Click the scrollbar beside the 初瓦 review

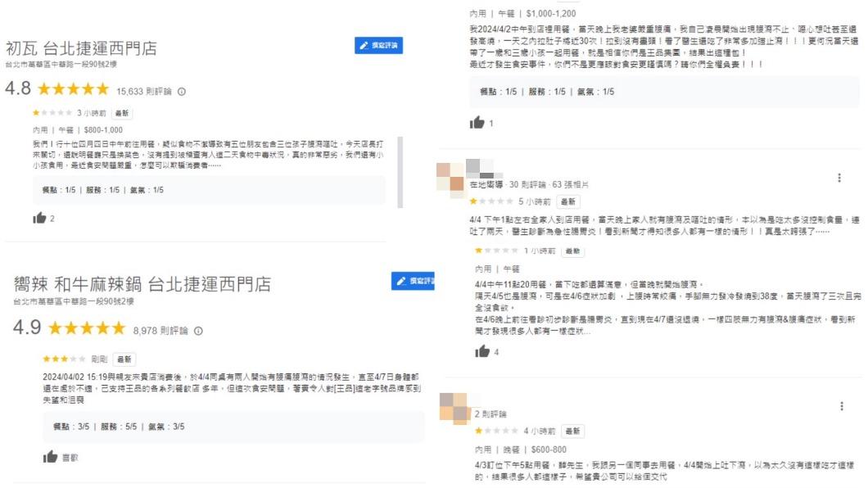[x=400, y=174]
